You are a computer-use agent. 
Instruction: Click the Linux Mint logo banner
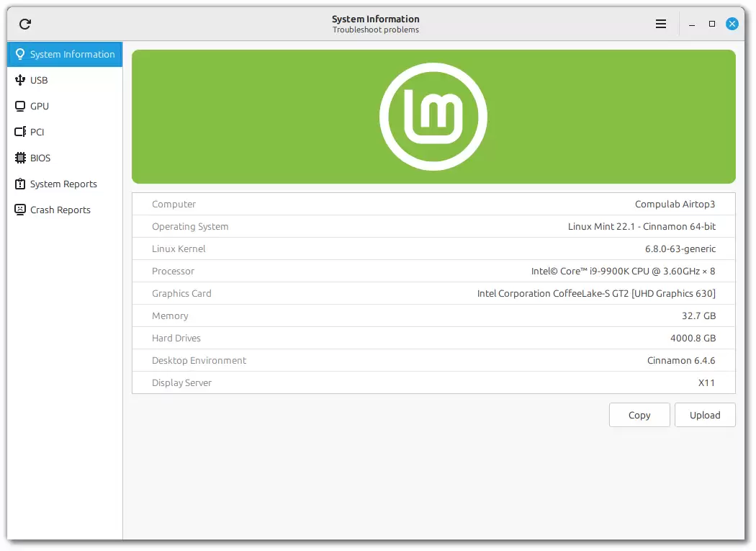(433, 116)
